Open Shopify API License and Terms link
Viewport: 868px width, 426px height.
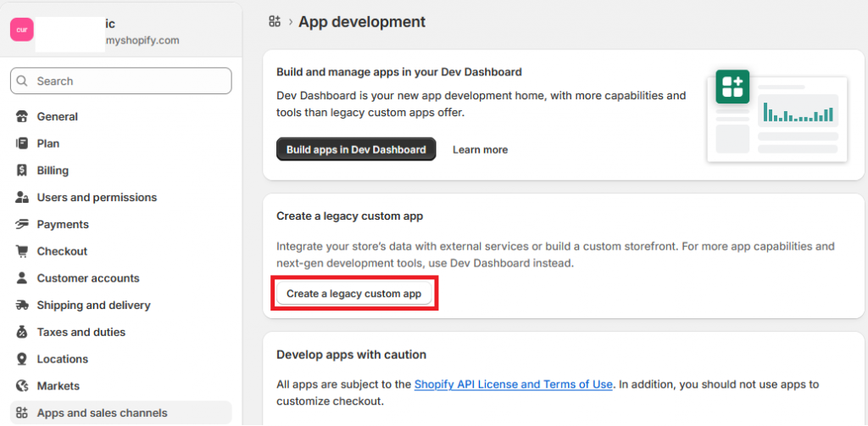pos(513,384)
